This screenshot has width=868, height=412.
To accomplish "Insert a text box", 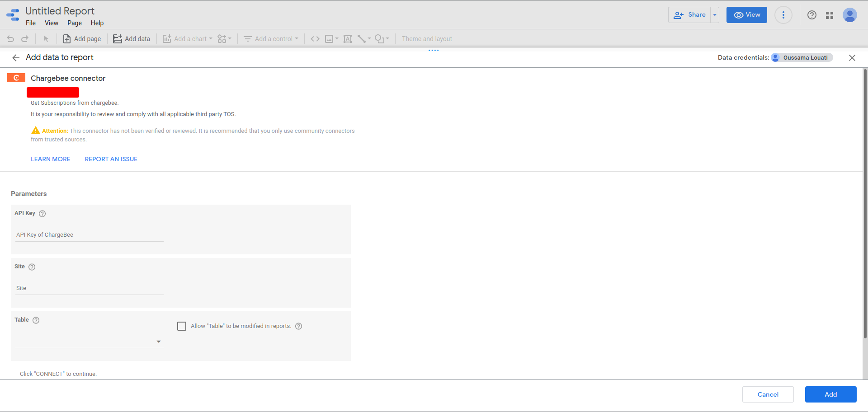I will (x=348, y=39).
